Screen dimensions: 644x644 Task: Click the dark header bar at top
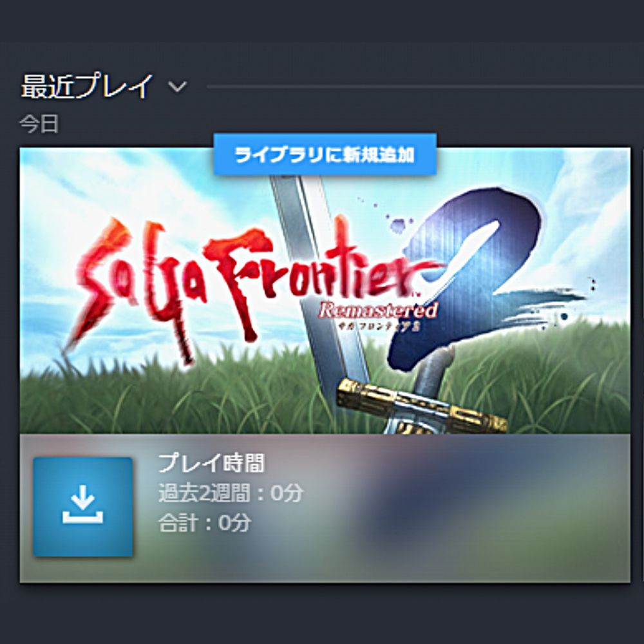322,20
